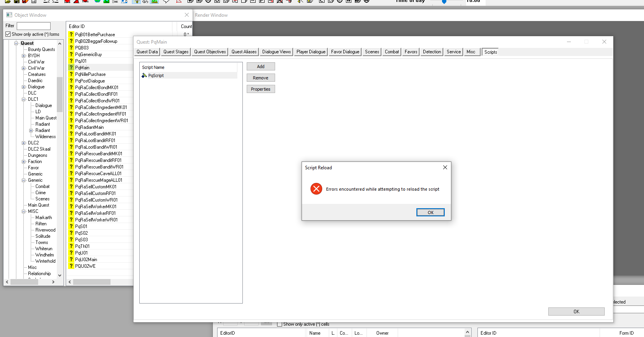Click the question mark icon beside PqNillePurchase

[x=71, y=74]
